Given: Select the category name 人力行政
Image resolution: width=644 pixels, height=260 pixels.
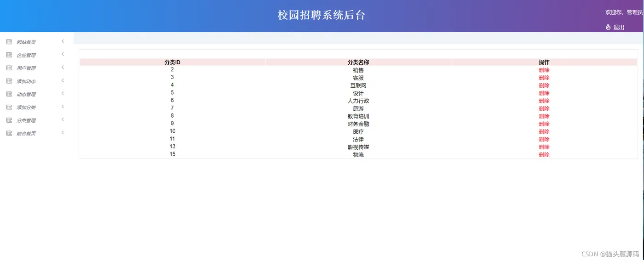Looking at the screenshot, I should click(x=358, y=101).
